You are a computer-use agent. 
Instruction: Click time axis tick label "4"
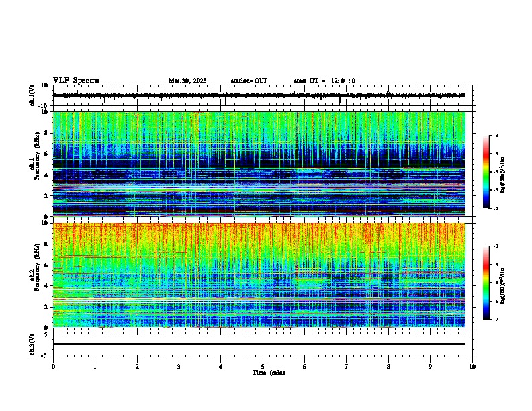click(221, 367)
